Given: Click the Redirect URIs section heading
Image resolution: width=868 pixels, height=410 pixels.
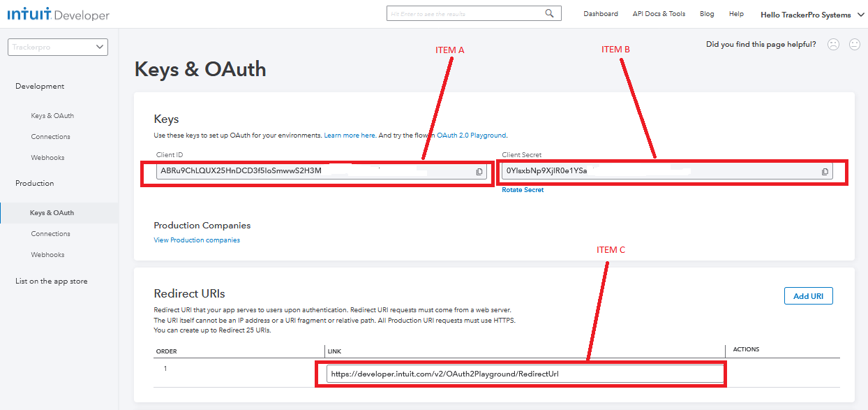Looking at the screenshot, I should pyautogui.click(x=189, y=294).
